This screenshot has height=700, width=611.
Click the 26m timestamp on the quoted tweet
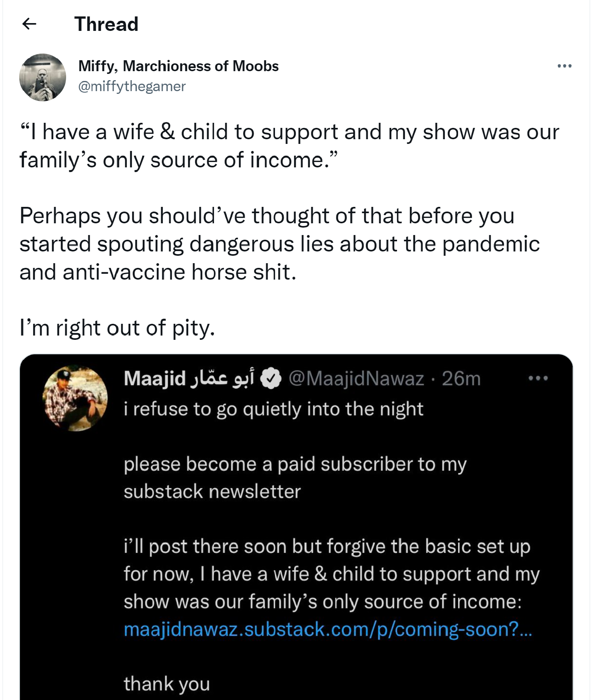[x=461, y=379]
